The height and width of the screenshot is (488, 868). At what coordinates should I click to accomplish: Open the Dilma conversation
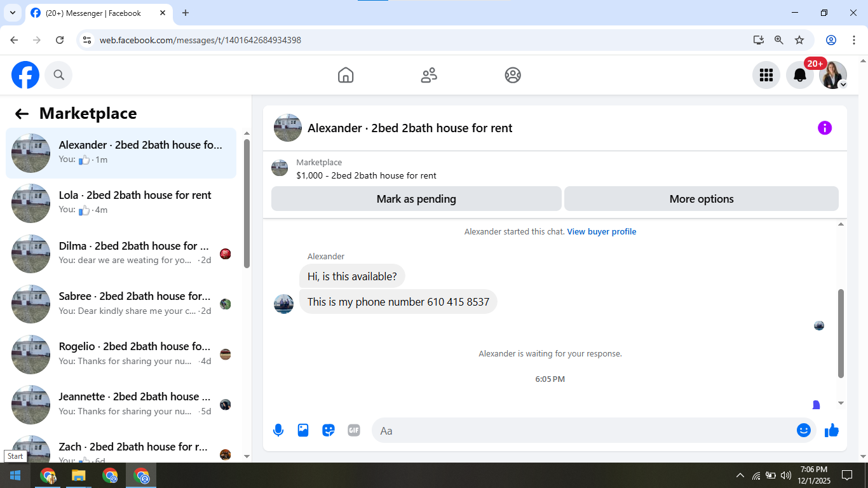[x=121, y=254]
